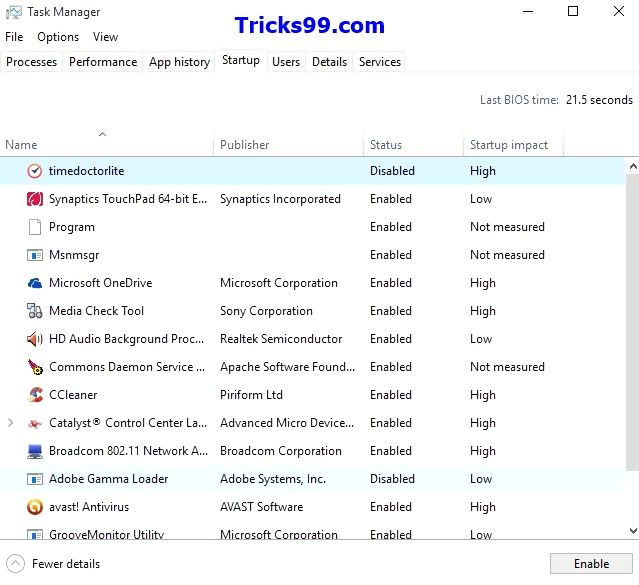The height and width of the screenshot is (585, 639).
Task: Click Not measured impact in Msnmsgr row
Action: pos(507,255)
